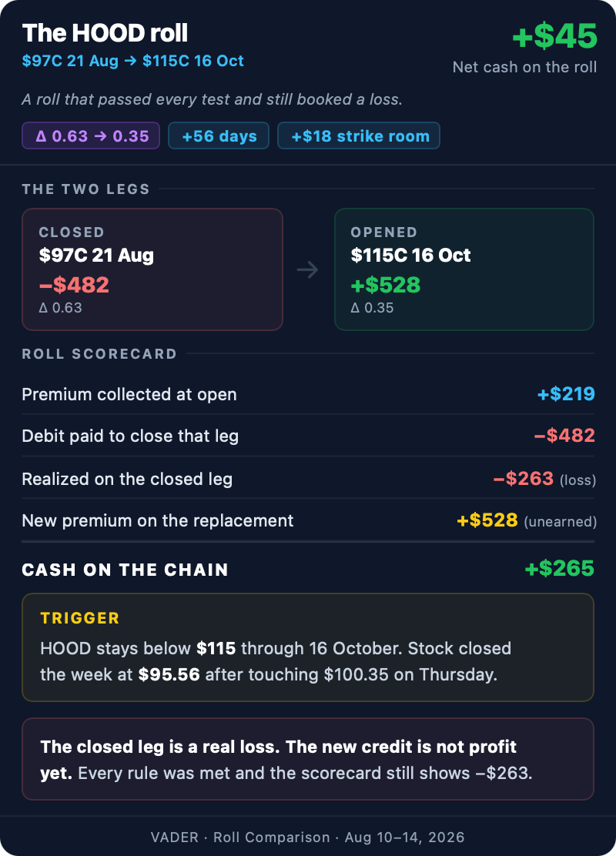
Task: Select the +56 days badge
Action: pyautogui.click(x=219, y=136)
